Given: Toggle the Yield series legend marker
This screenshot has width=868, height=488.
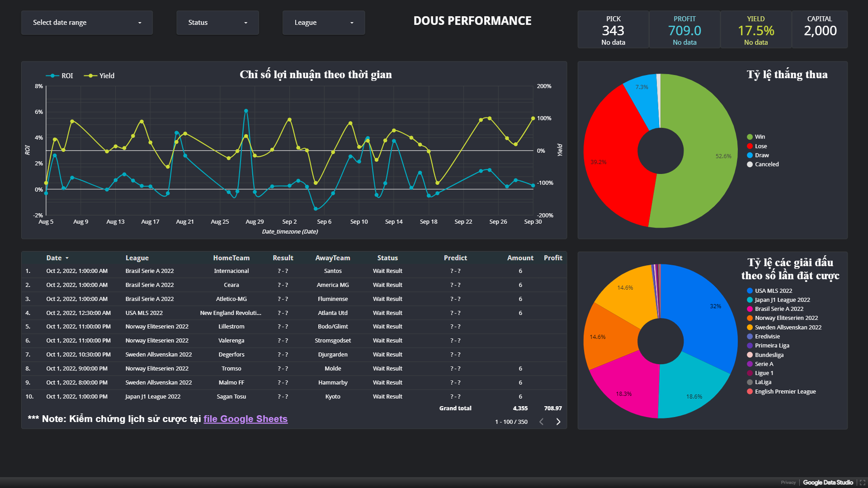Looking at the screenshot, I should 90,75.
